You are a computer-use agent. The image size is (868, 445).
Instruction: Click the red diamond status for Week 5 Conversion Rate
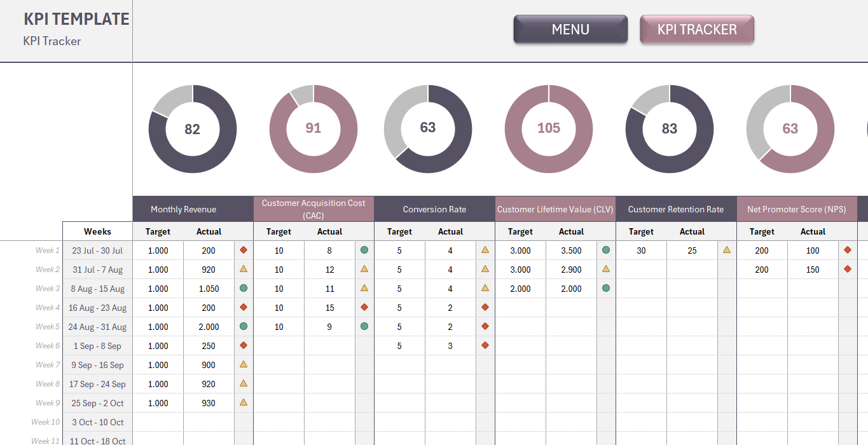pos(485,327)
